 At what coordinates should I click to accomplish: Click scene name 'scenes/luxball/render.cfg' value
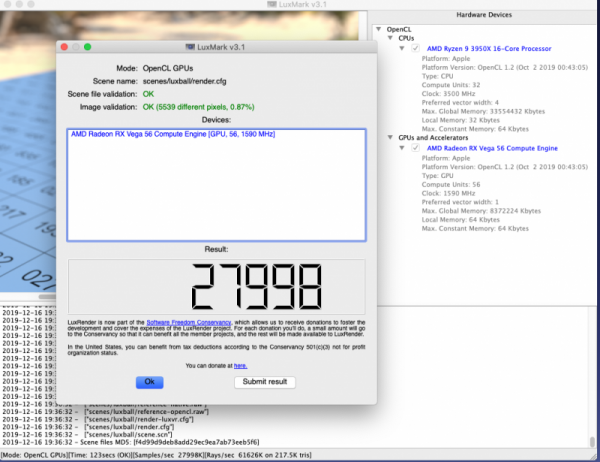[184, 82]
